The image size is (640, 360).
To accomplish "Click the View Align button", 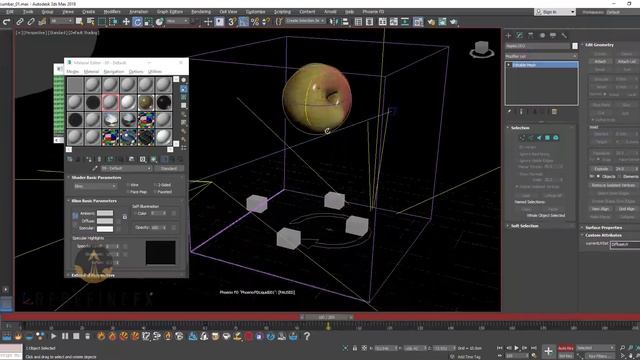I will (600, 209).
